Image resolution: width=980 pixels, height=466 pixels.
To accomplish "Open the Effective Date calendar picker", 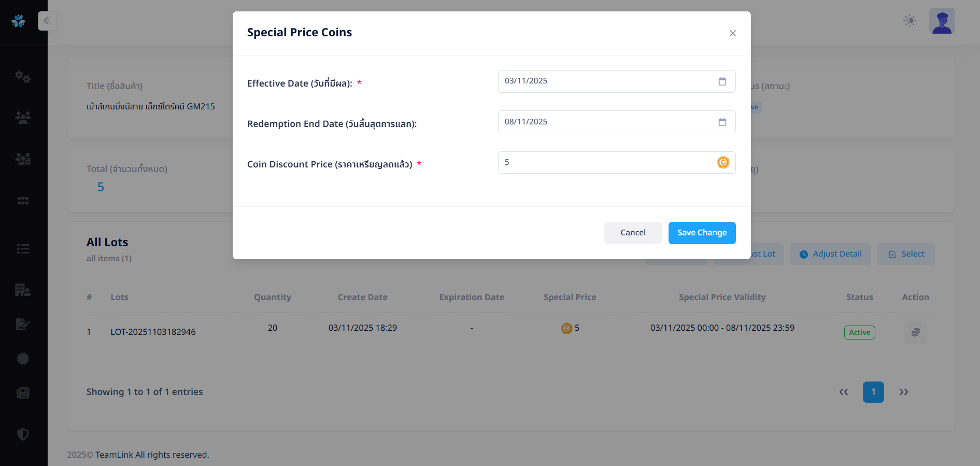I will click(722, 81).
